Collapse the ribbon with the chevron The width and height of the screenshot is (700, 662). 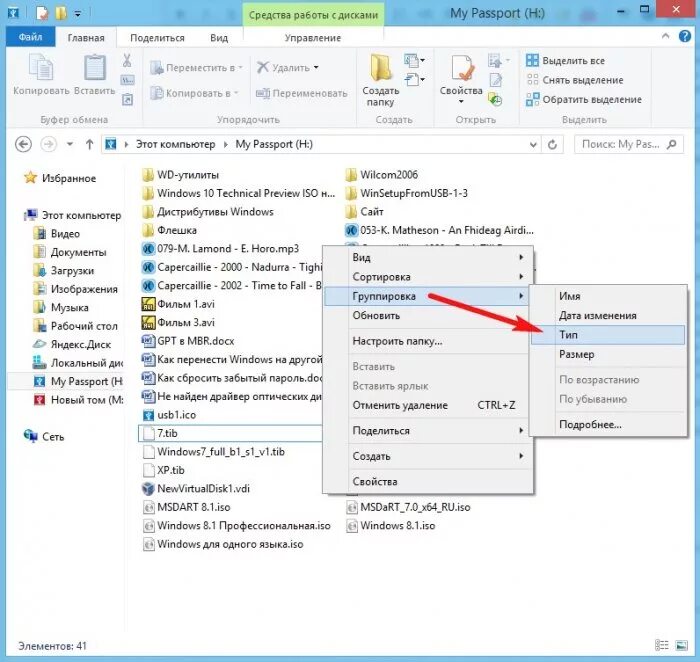(x=666, y=36)
